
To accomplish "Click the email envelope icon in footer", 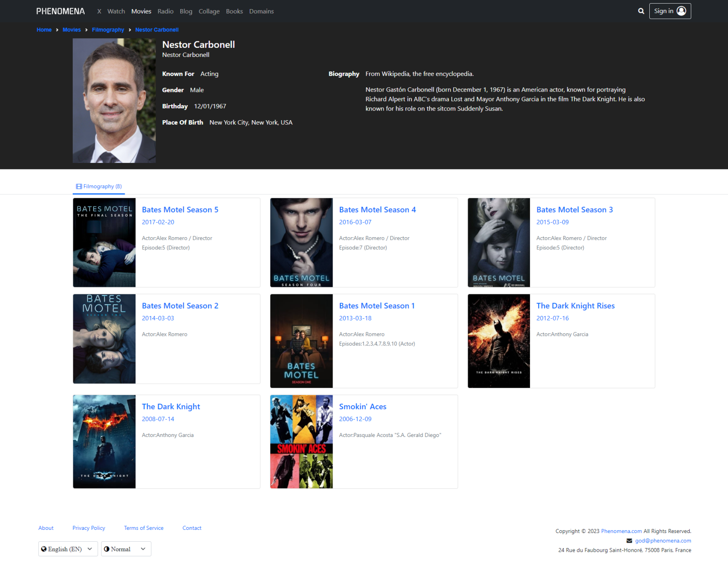I will click(629, 541).
